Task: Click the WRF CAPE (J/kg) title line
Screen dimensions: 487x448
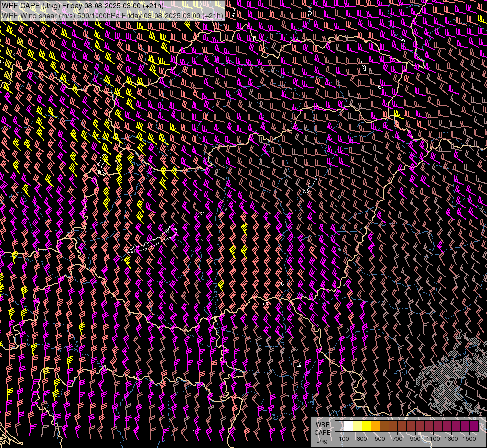Action: pos(83,6)
